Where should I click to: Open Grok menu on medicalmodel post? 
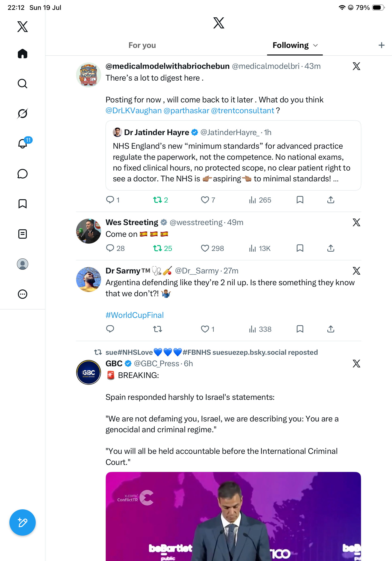[356, 66]
